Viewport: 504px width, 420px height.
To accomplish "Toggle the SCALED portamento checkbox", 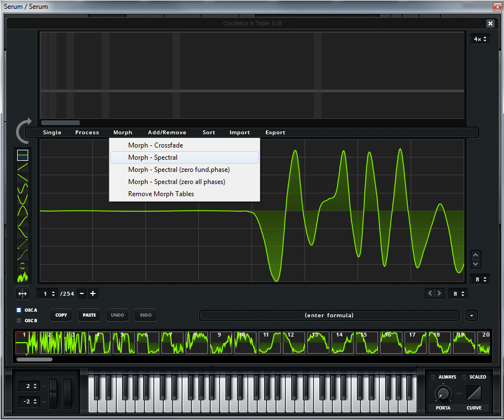I will click(464, 376).
